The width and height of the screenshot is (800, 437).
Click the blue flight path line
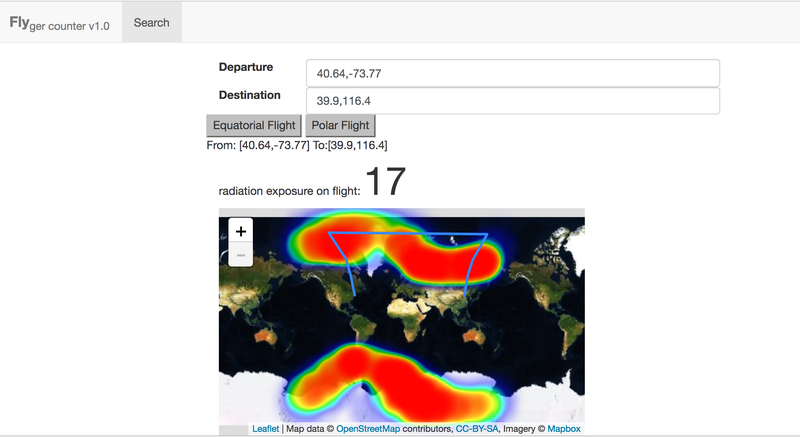pyautogui.click(x=410, y=233)
